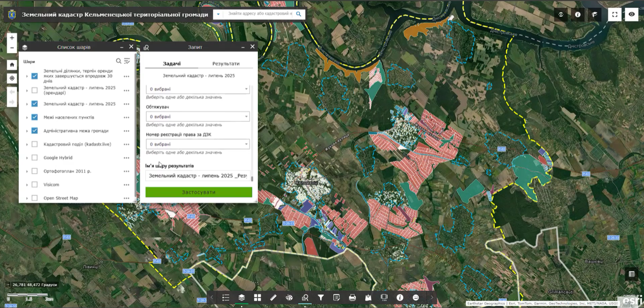644x308 pixels.
Task: Click the my location button
Action: 12,78
